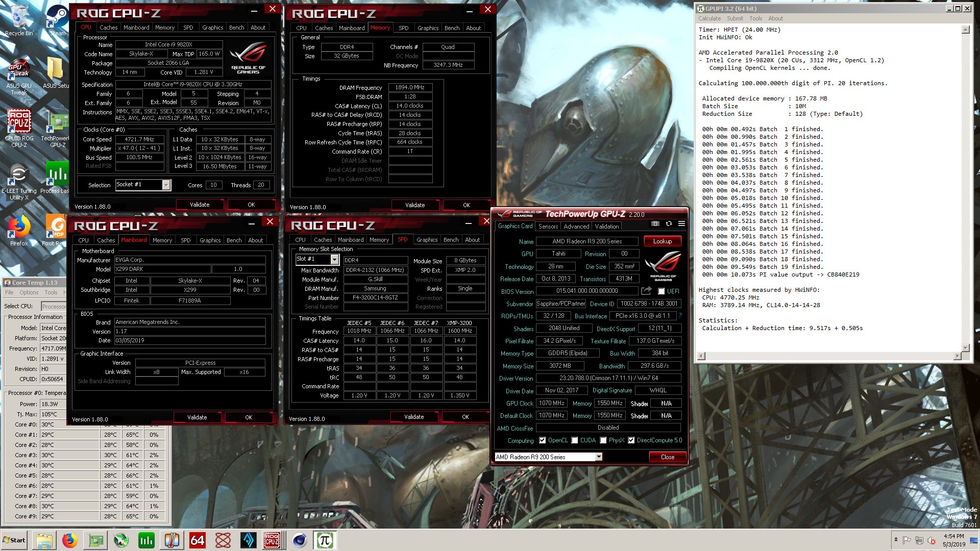Select the E-LEET Tuning Utility X desktop icon
The width and height of the screenshot is (980, 551).
19,182
